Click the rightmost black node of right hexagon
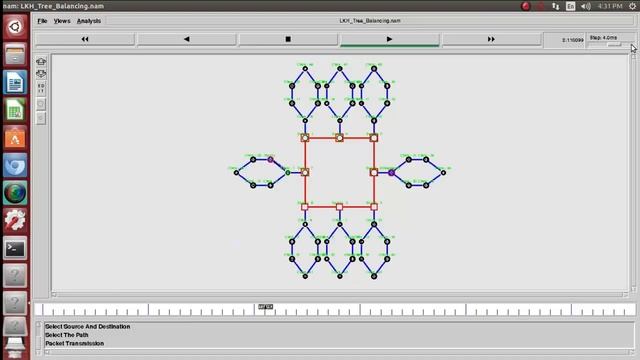Screen dimensions: 640x360 point(444,173)
